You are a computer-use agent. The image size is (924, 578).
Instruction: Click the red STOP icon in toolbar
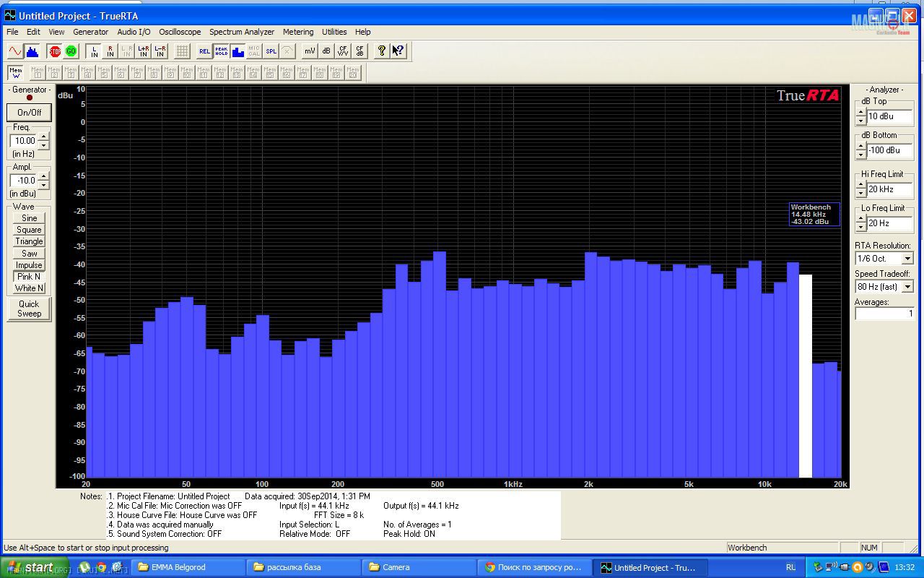coord(54,51)
